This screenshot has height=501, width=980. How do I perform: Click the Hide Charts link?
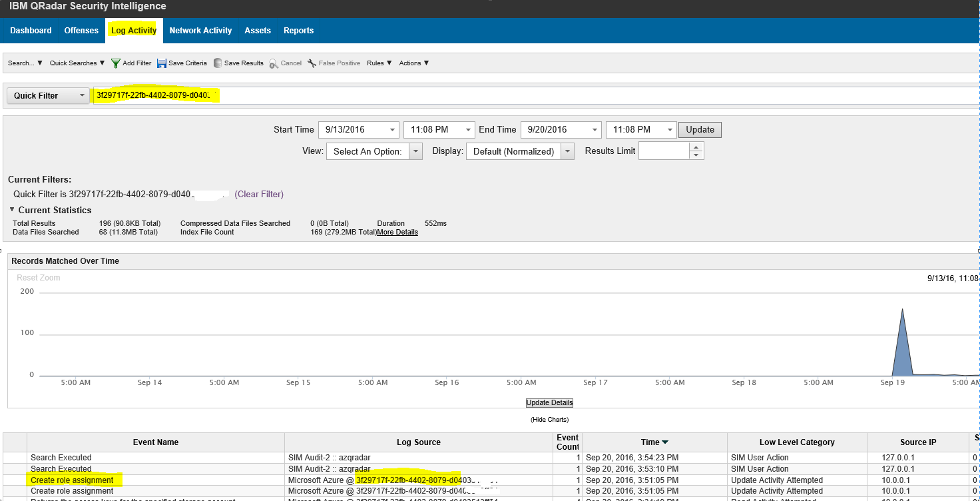549,420
